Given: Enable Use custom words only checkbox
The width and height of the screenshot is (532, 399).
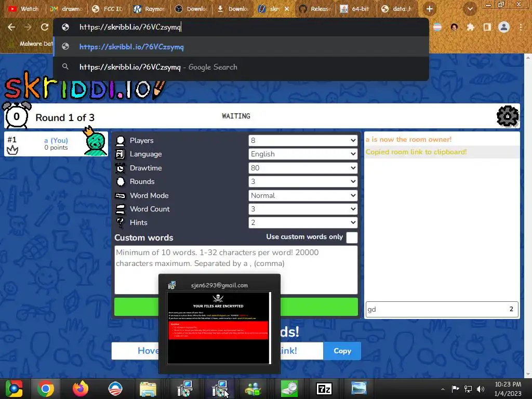Looking at the screenshot, I should click(x=352, y=237).
